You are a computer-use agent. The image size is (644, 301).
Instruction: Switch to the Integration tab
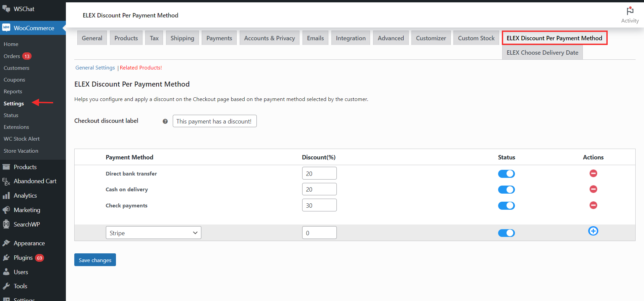coord(351,38)
